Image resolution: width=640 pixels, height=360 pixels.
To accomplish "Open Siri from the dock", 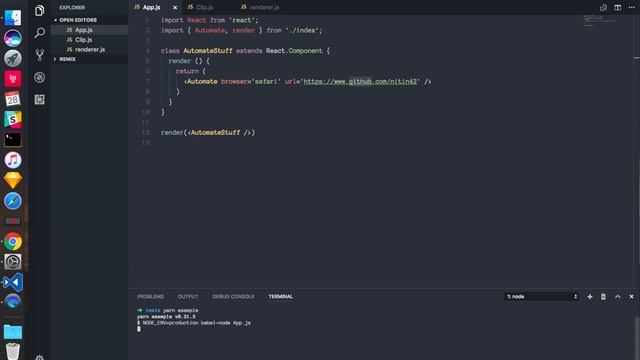I will (13, 38).
